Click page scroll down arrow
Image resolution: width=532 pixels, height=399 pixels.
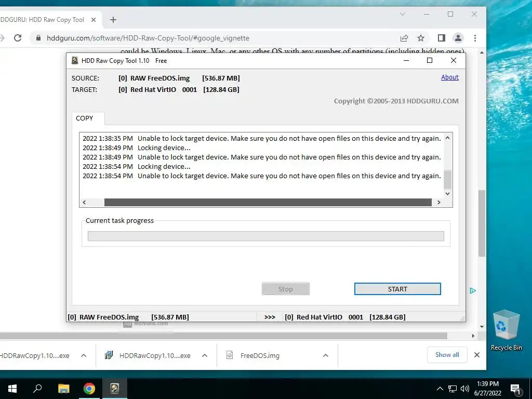click(x=482, y=327)
